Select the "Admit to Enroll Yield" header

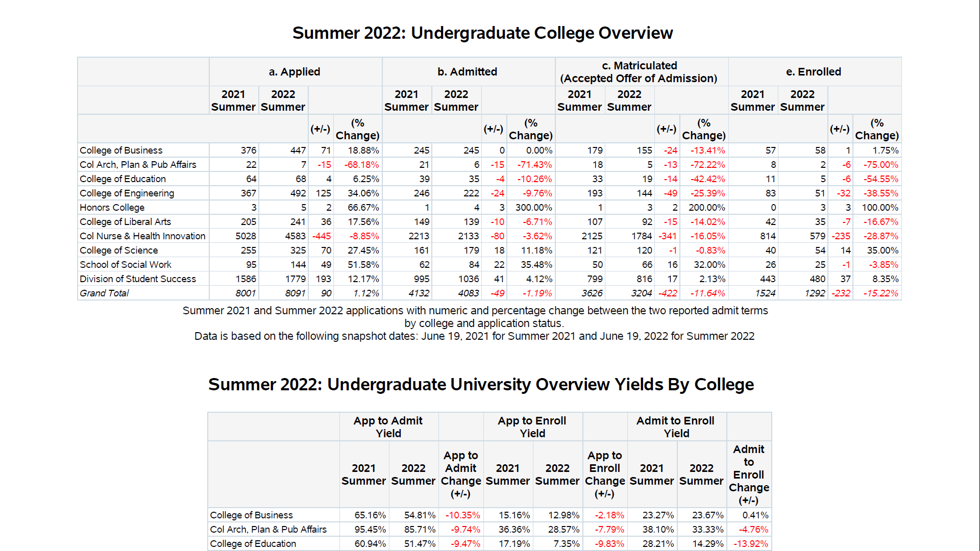point(675,427)
